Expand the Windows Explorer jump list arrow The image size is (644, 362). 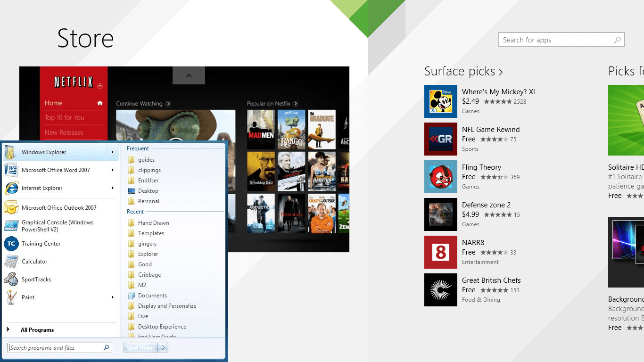click(113, 152)
